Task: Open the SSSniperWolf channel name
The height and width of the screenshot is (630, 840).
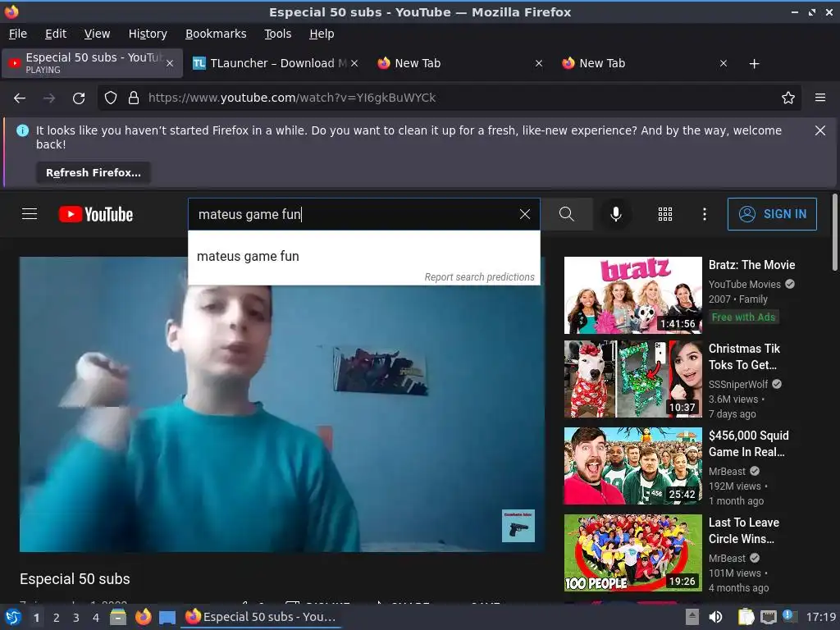Action: click(x=738, y=384)
